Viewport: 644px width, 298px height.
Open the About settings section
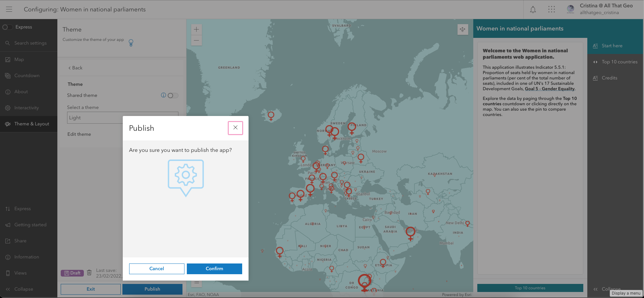[x=29, y=92]
